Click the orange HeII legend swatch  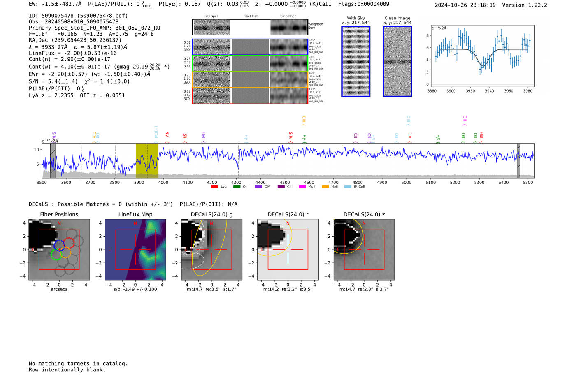(x=325, y=186)
